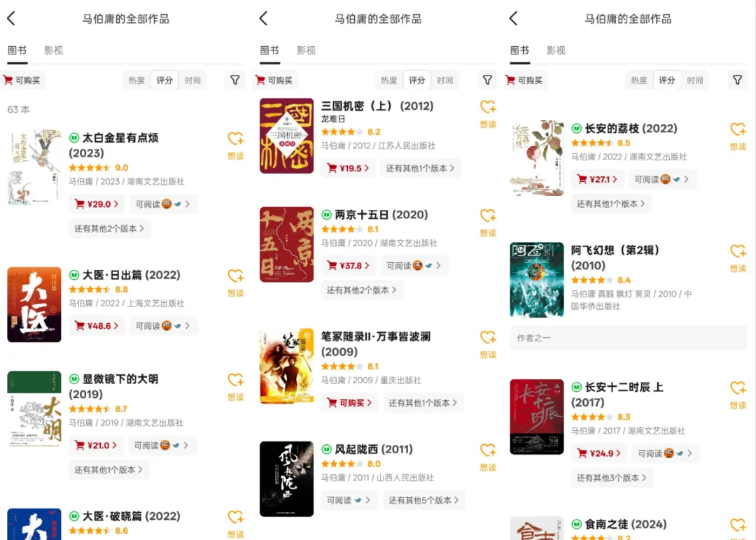The width and height of the screenshot is (756, 540).
Task: Go back using arrow in middle panel
Action: click(263, 19)
